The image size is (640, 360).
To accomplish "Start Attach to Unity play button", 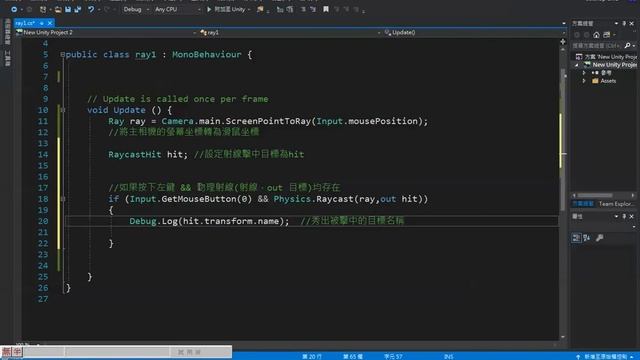I will coord(209,9).
